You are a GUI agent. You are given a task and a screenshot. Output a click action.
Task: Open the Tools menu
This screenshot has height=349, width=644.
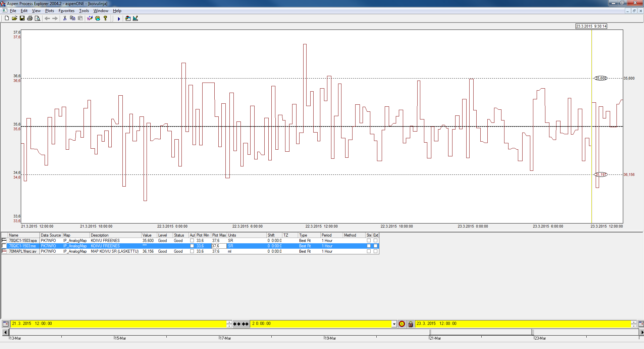(x=84, y=11)
